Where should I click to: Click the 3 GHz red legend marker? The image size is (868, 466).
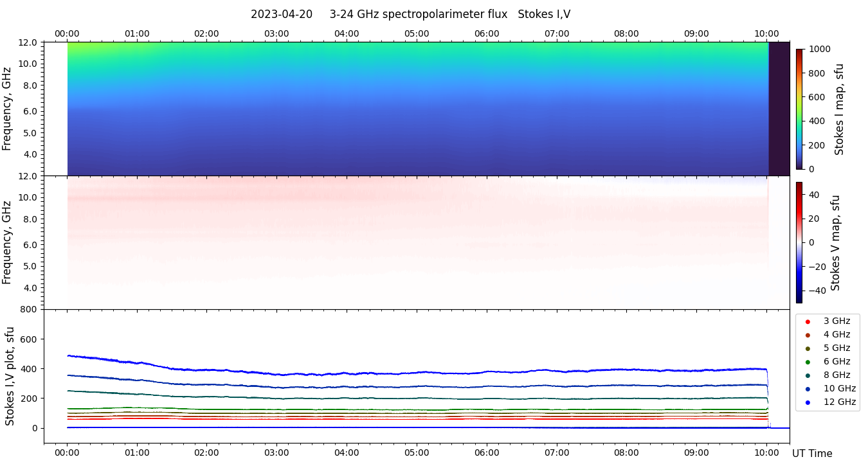tap(808, 321)
